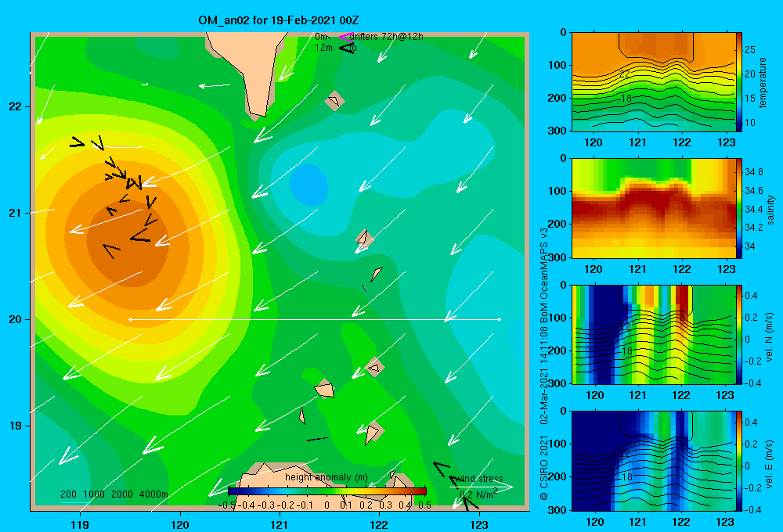
Task: Click the 'wind stress' label
Action: (481, 479)
